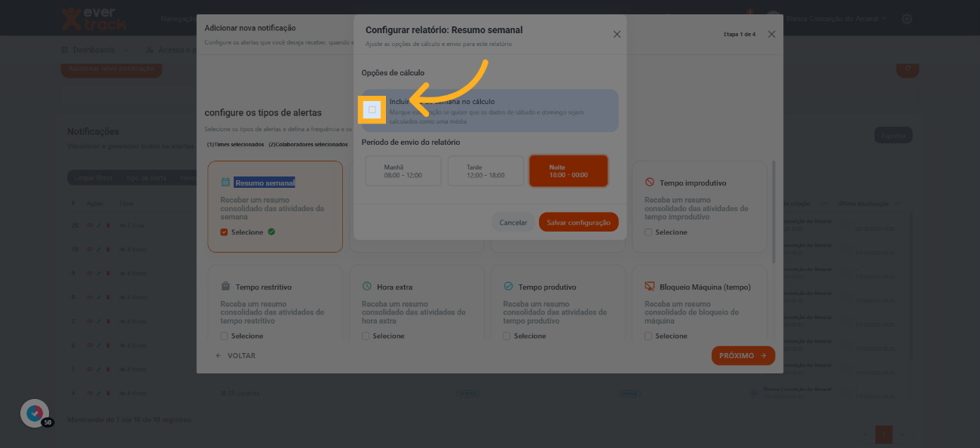The image size is (980, 448).
Task: Click the Cancelar button
Action: [x=513, y=222]
